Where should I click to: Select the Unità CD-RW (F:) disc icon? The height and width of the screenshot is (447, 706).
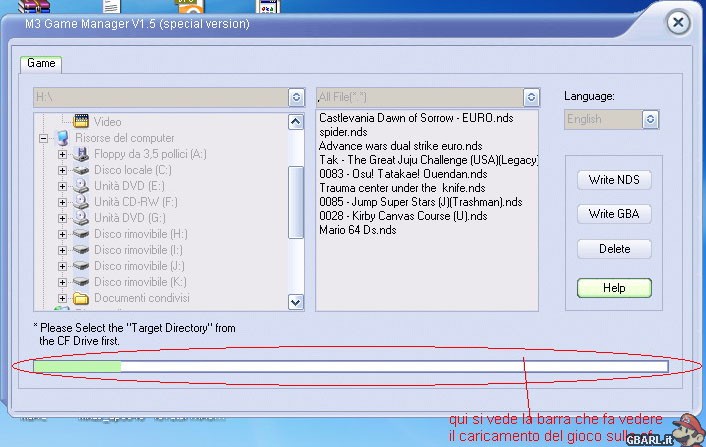(81, 202)
